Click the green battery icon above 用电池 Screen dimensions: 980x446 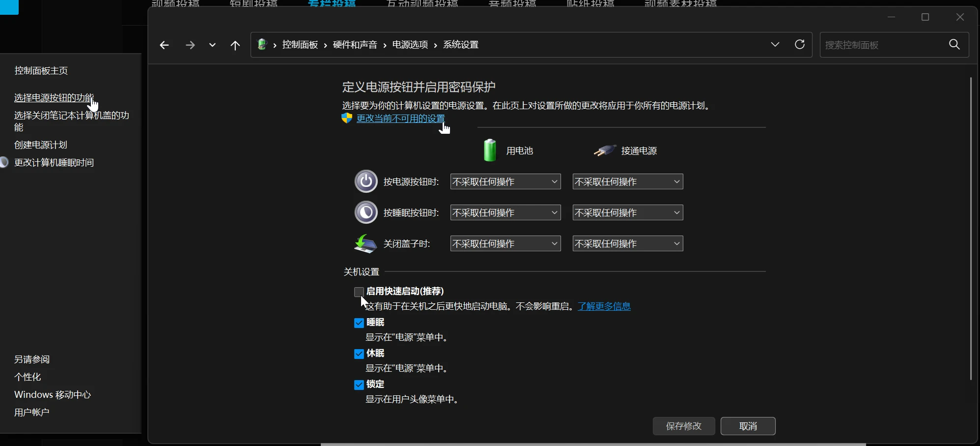tap(490, 150)
